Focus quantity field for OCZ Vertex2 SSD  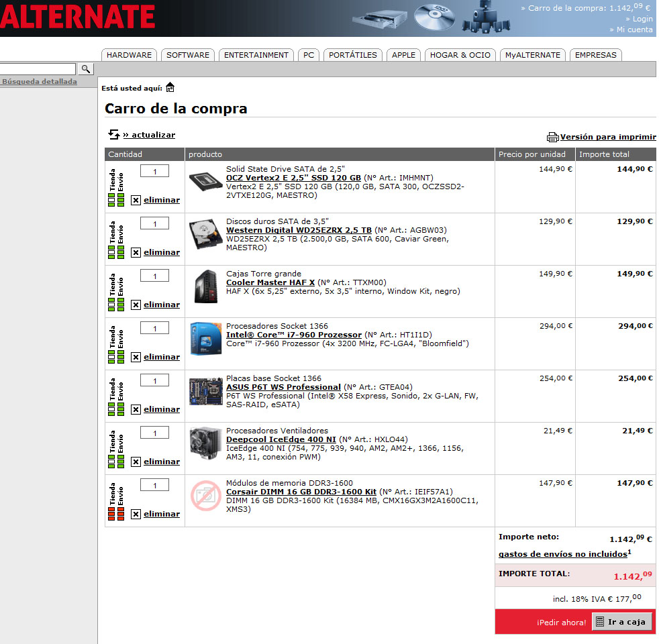(154, 171)
